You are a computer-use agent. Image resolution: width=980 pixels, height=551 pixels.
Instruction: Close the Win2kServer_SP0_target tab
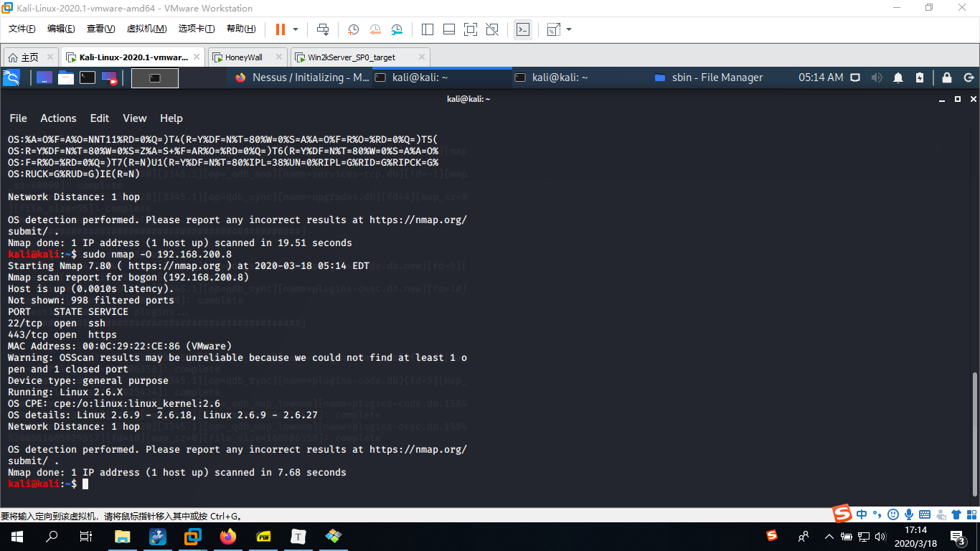(421, 57)
